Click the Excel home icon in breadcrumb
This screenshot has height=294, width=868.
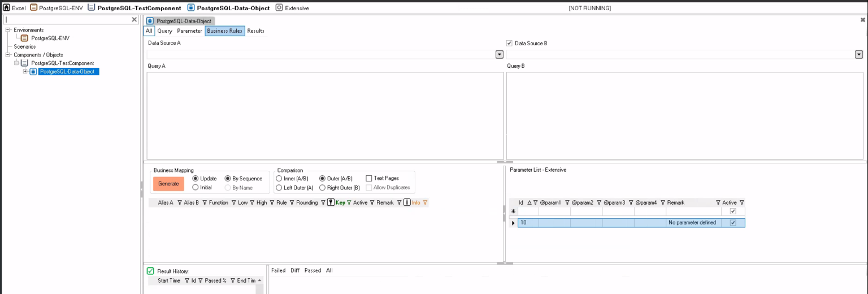pyautogui.click(x=6, y=8)
